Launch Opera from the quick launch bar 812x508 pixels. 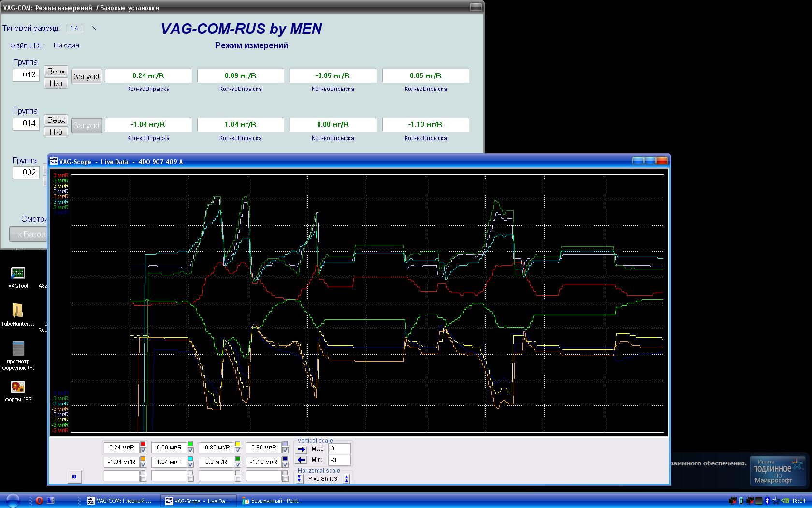tap(39, 501)
